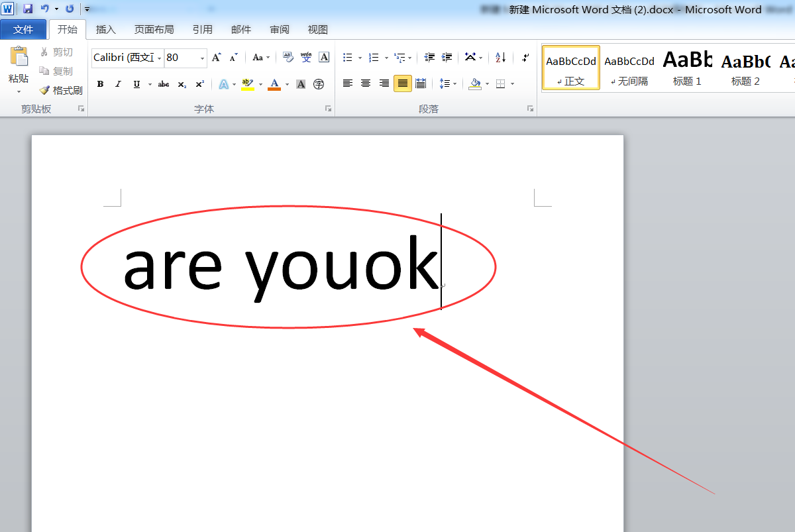Open the font size dropdown

tap(203, 58)
